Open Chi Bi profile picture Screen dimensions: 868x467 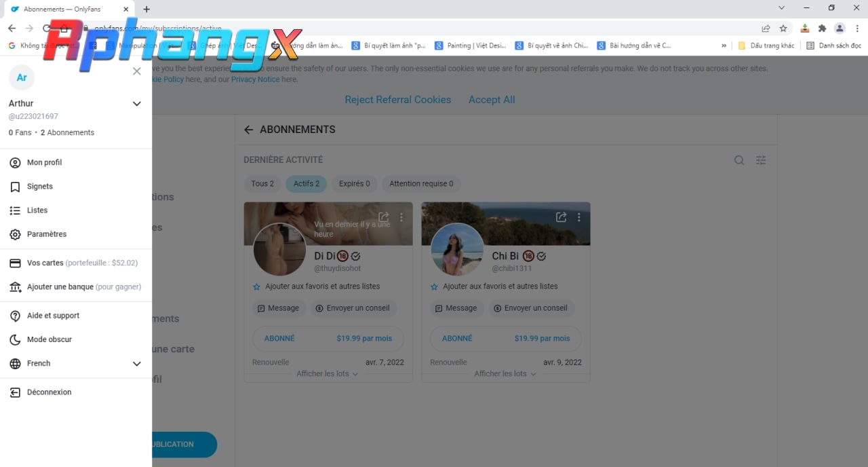tap(457, 249)
